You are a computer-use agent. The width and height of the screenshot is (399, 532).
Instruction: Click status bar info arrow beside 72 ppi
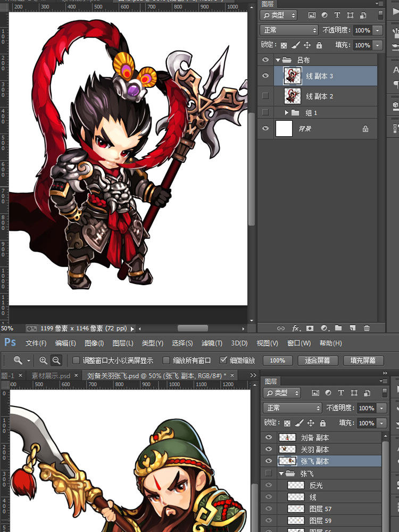[132, 328]
